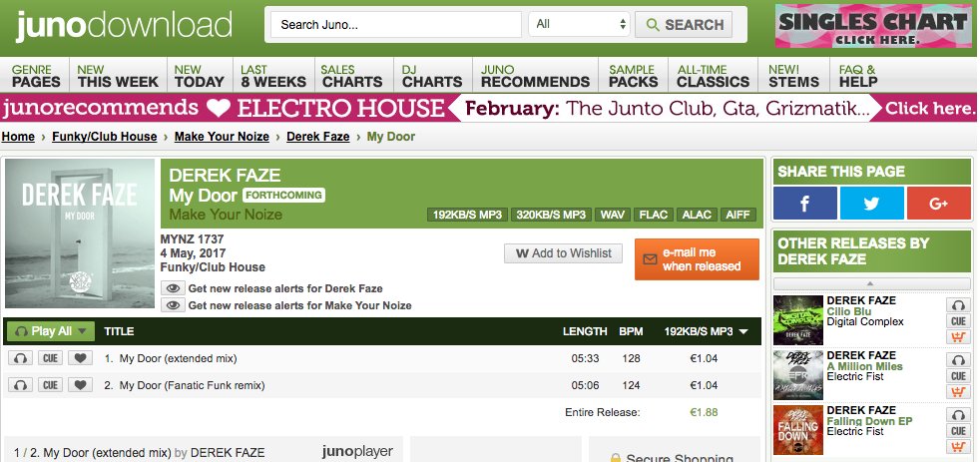Open Sample Packs menu
This screenshot has width=980, height=462.
click(x=633, y=76)
